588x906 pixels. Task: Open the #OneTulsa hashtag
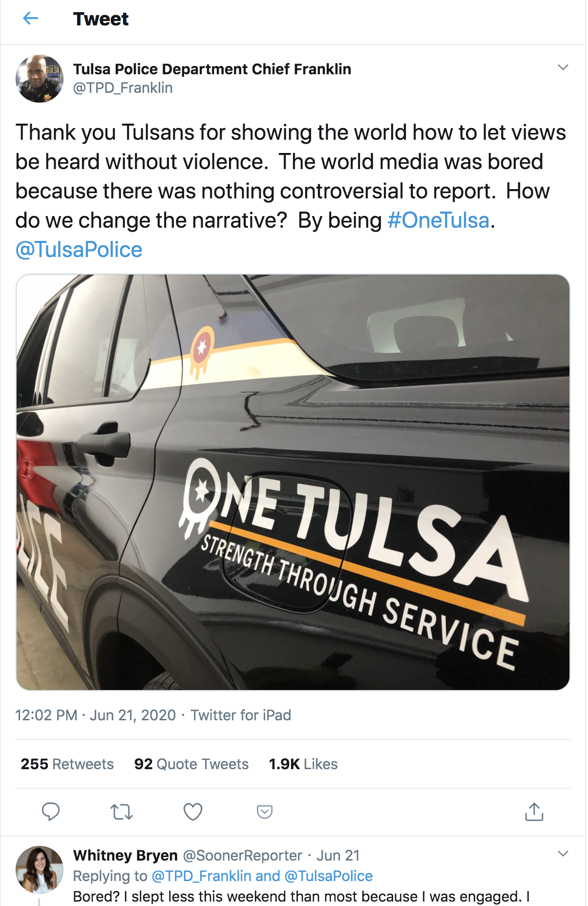[438, 220]
